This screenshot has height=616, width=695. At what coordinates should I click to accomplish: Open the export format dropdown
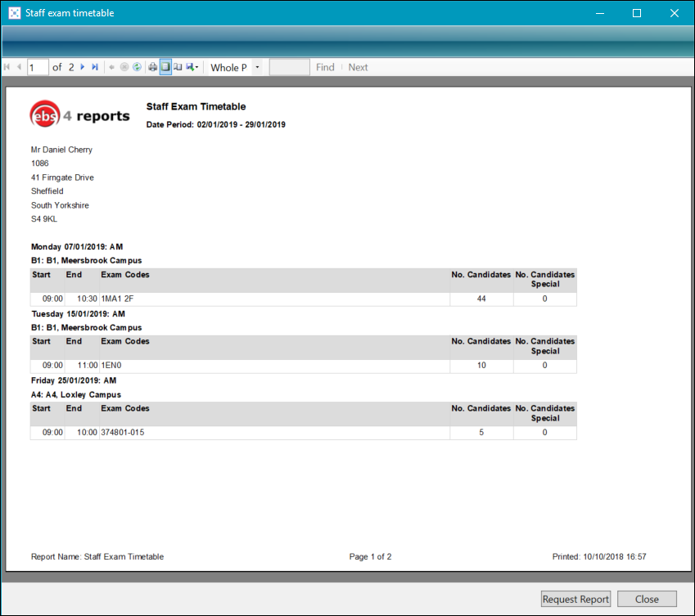192,67
